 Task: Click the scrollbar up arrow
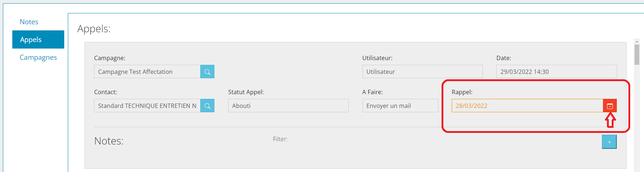click(637, 42)
